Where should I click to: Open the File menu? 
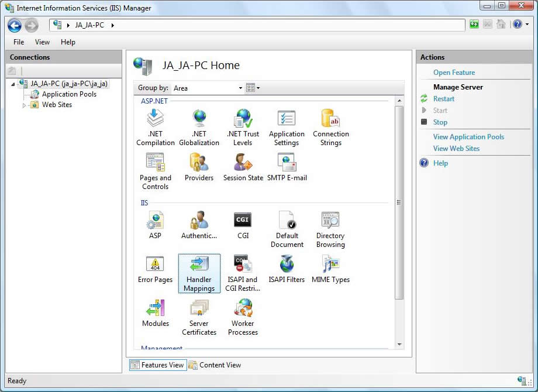(x=19, y=42)
